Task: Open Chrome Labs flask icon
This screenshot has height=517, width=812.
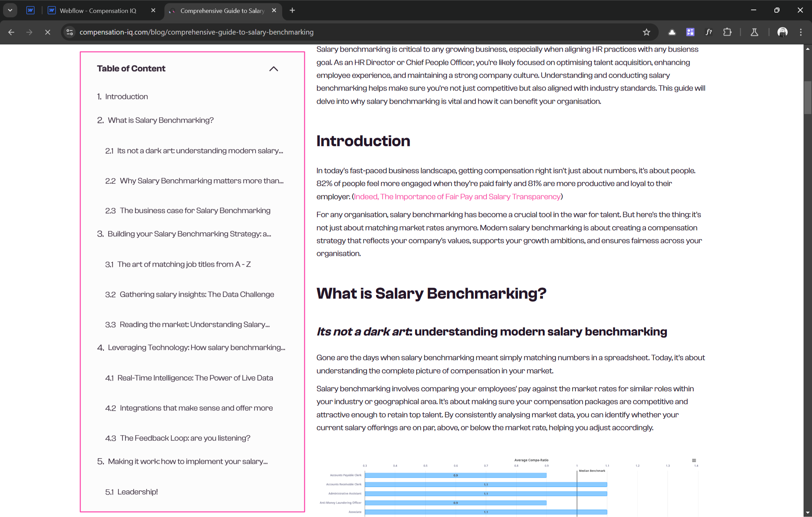Action: point(754,32)
